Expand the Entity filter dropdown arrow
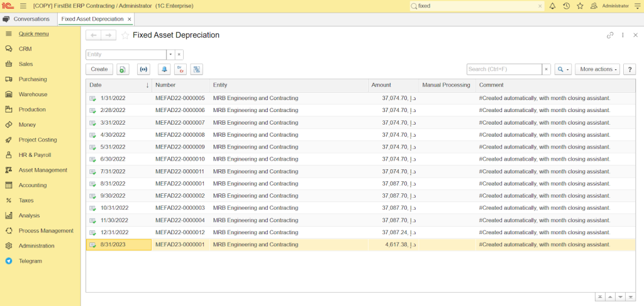This screenshot has width=644, height=306. coord(170,54)
